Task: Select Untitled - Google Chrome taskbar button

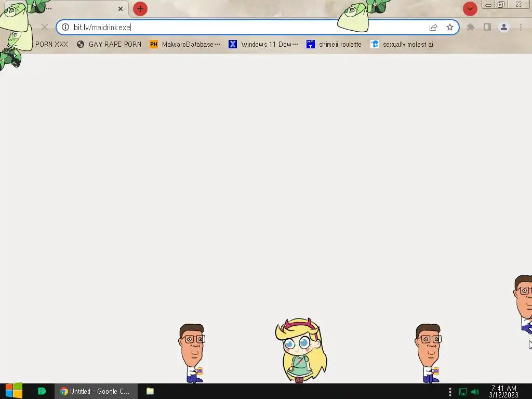Action: 96,391
